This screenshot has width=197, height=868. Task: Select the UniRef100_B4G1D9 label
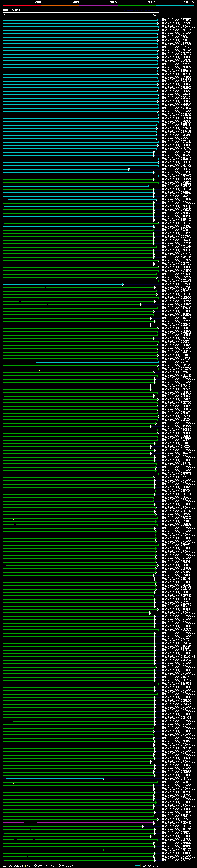click(176, 74)
